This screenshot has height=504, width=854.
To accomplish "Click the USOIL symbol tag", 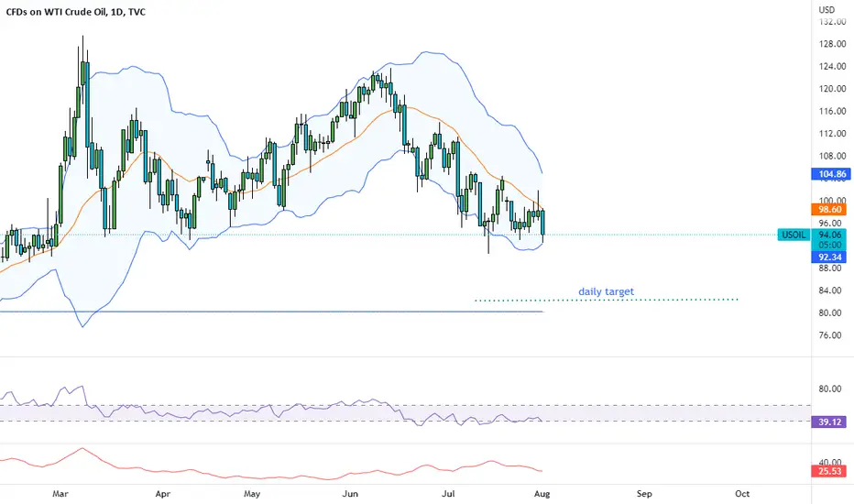I will pos(794,235).
